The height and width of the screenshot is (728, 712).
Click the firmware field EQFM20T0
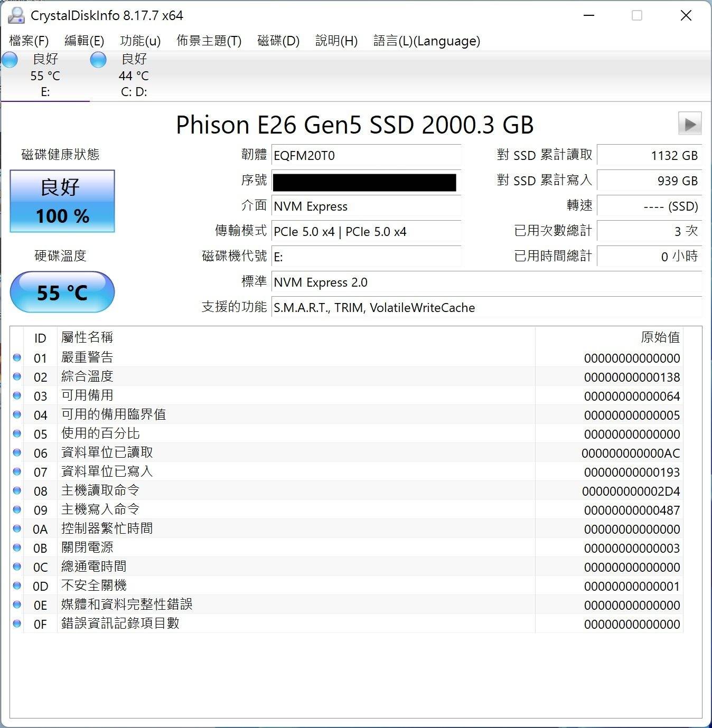point(366,156)
